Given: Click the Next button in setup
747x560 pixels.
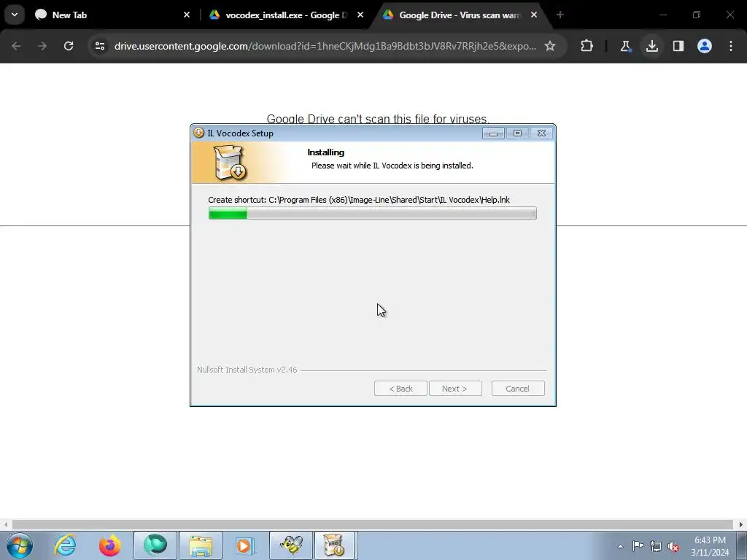Looking at the screenshot, I should 455,389.
